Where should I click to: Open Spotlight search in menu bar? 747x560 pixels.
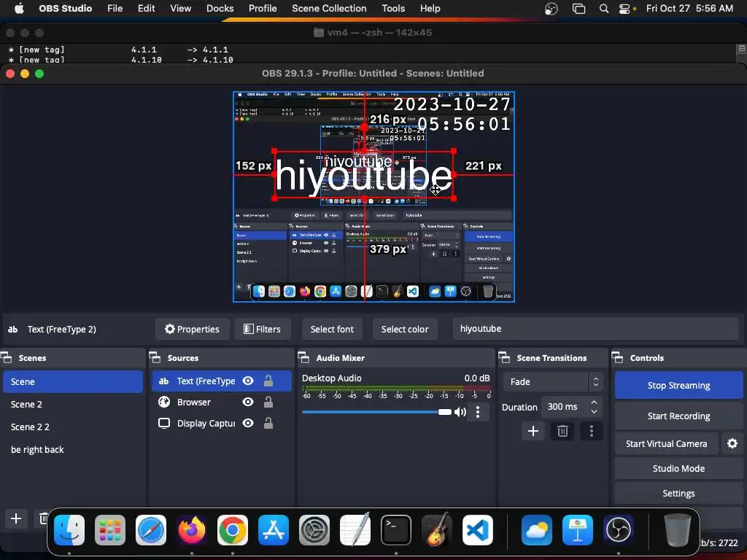[603, 9]
